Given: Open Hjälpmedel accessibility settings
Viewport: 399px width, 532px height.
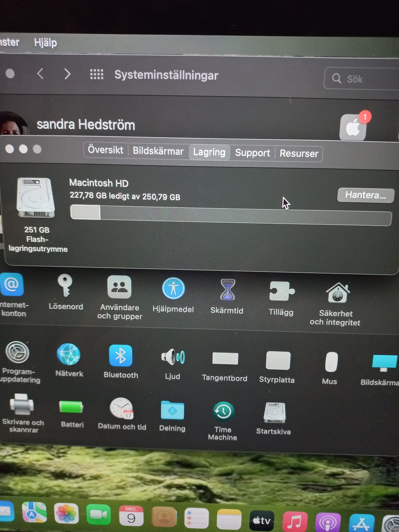Looking at the screenshot, I should (x=173, y=288).
